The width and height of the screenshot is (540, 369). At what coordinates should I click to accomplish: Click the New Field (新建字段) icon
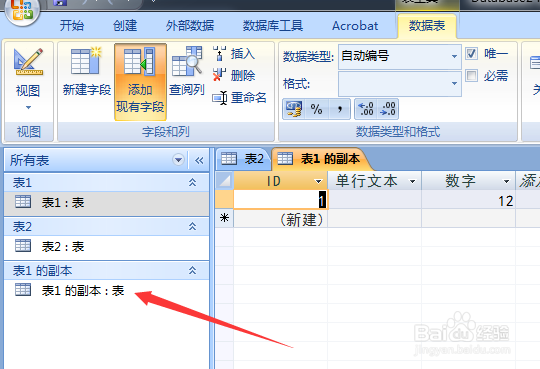pos(86,61)
